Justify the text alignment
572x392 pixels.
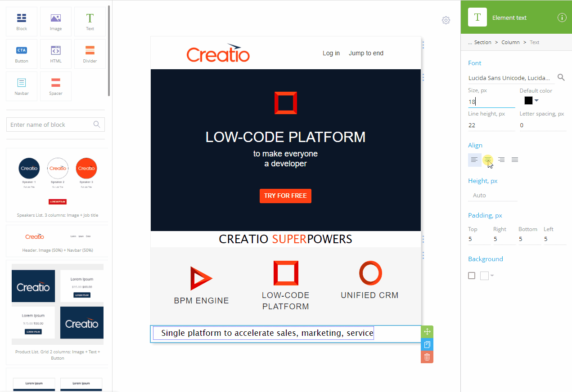[515, 160]
